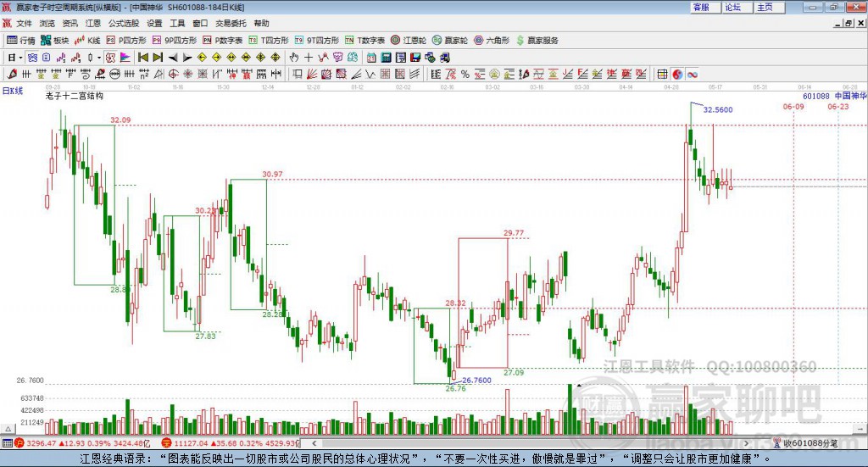This screenshot has width=868, height=467.
Task: Select the zigzag line tool
Action: pyautogui.click(x=370, y=74)
